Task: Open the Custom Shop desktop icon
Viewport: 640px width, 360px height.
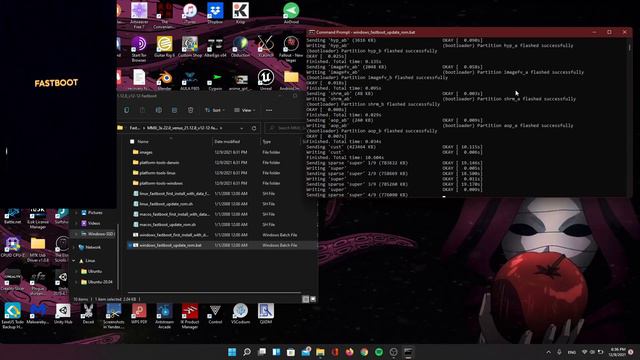Action: tap(190, 47)
